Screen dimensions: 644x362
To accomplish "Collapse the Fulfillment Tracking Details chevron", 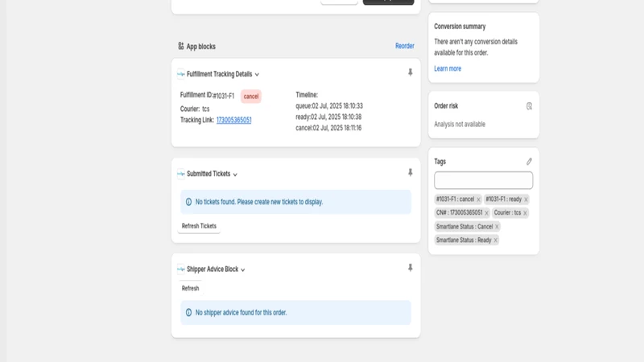I will (257, 75).
